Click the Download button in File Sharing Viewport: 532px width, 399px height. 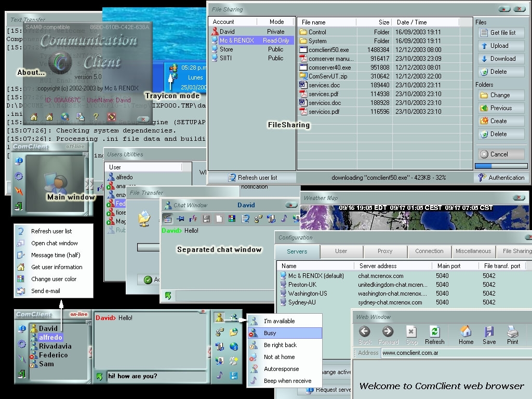[501, 59]
